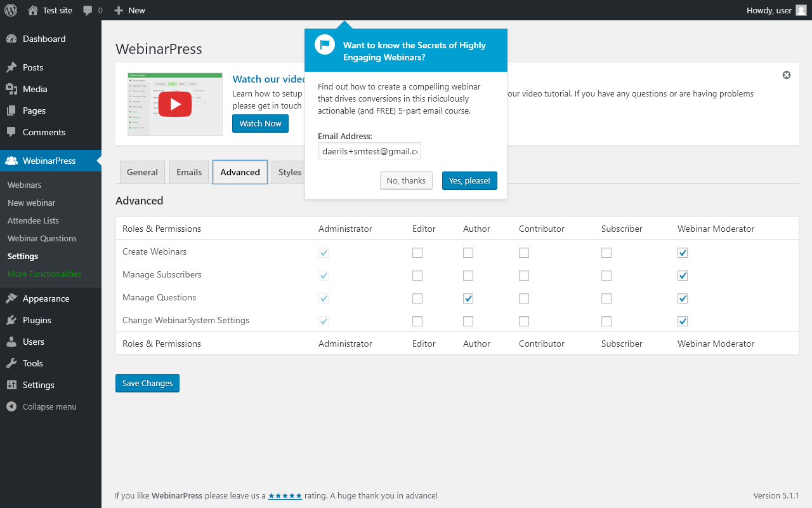Click the Watch Now button
The height and width of the screenshot is (508, 812).
pos(260,123)
